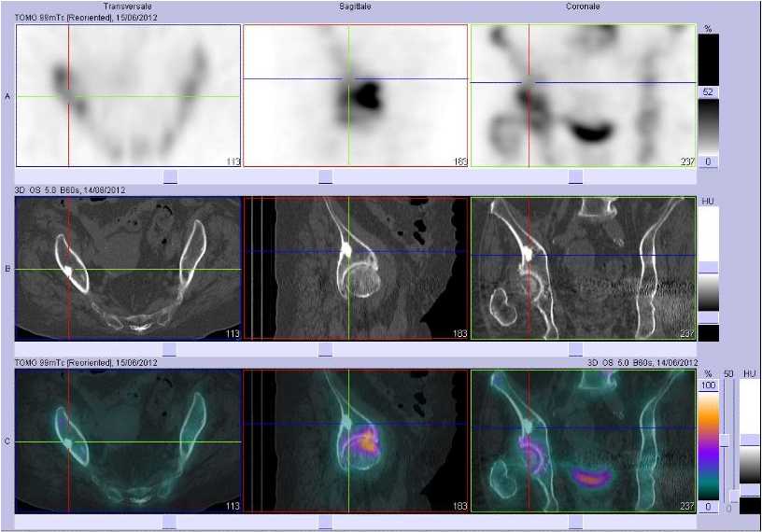Image resolution: width=762 pixels, height=532 pixels.
Task: Select the CT coronal view in row B
Action: pos(583,268)
